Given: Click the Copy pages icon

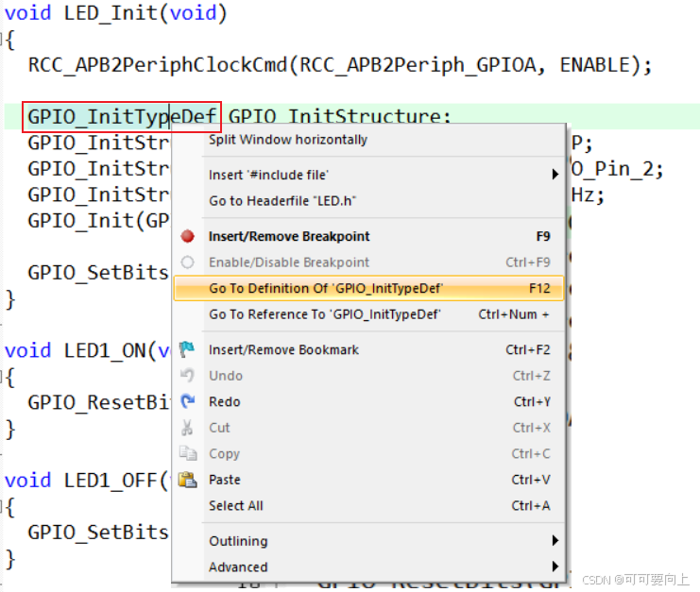Looking at the screenshot, I should tap(188, 453).
